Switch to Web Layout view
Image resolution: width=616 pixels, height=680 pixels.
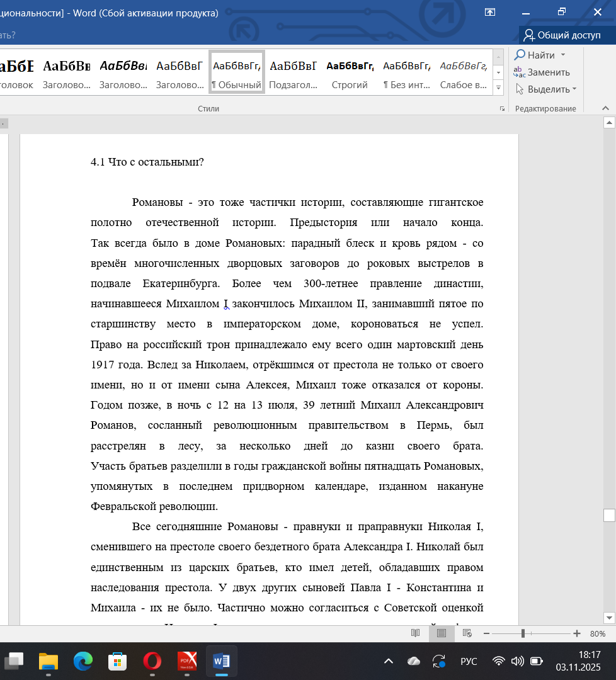467,633
